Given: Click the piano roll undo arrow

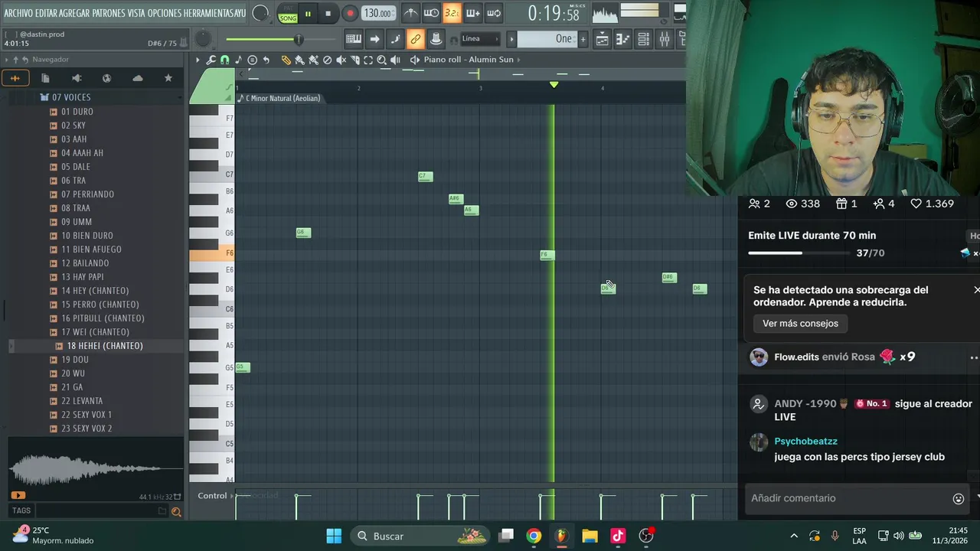Looking at the screenshot, I should (266, 60).
